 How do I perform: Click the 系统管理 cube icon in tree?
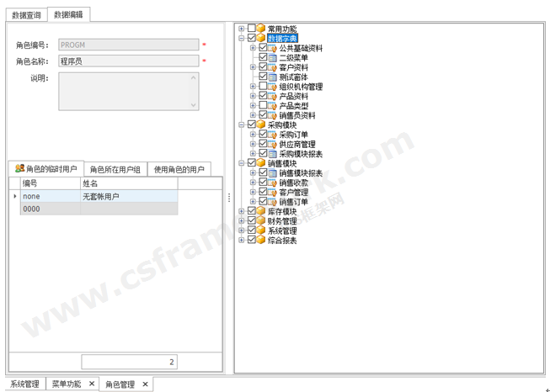pos(260,230)
